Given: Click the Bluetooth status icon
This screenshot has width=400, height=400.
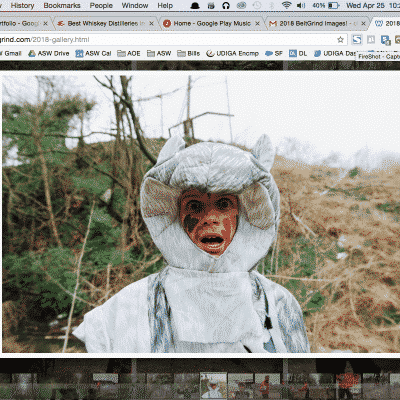Looking at the screenshot, I should [271, 6].
